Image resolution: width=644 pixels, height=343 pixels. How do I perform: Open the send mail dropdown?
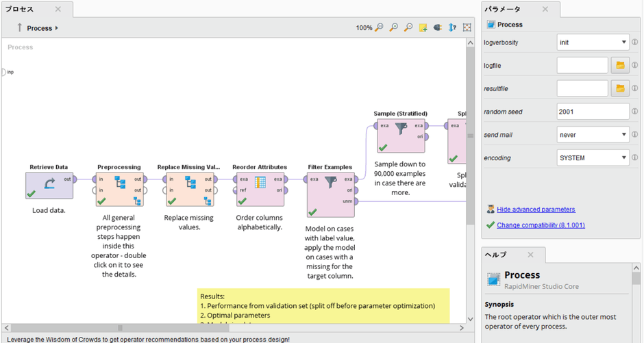(x=593, y=135)
